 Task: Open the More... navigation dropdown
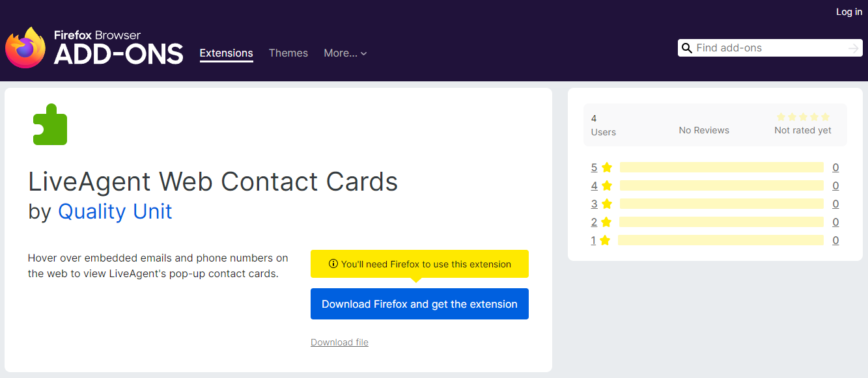coord(340,53)
